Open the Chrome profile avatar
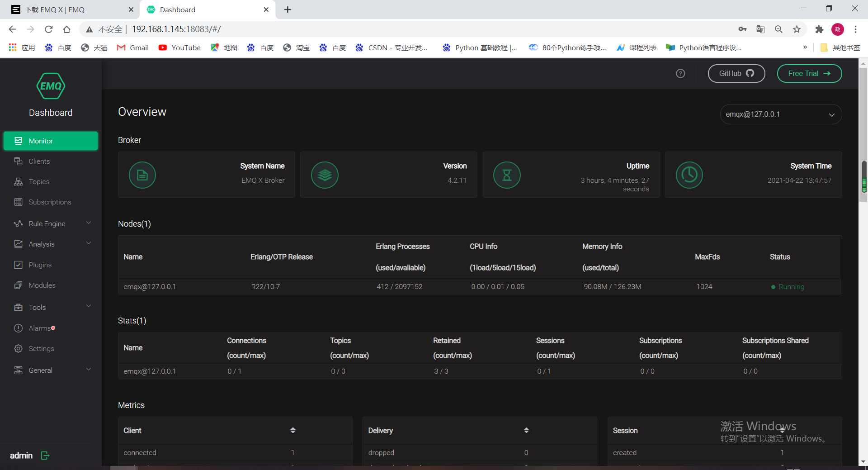 click(838, 29)
